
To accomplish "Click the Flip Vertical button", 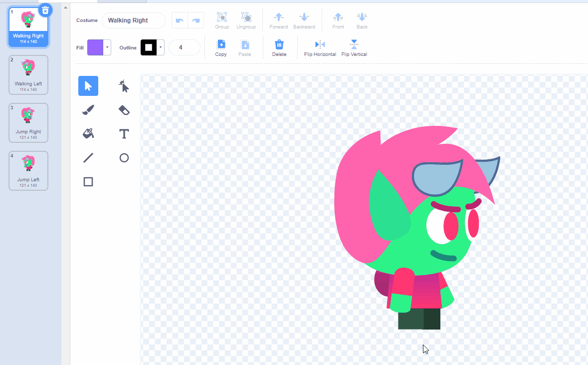I will [x=354, y=48].
